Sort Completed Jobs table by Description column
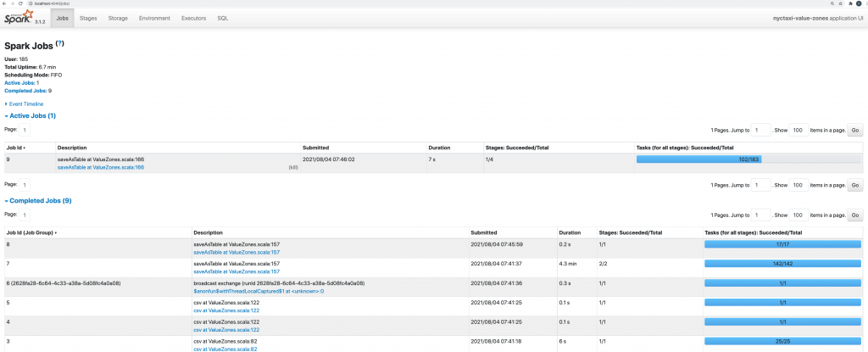 click(x=209, y=232)
